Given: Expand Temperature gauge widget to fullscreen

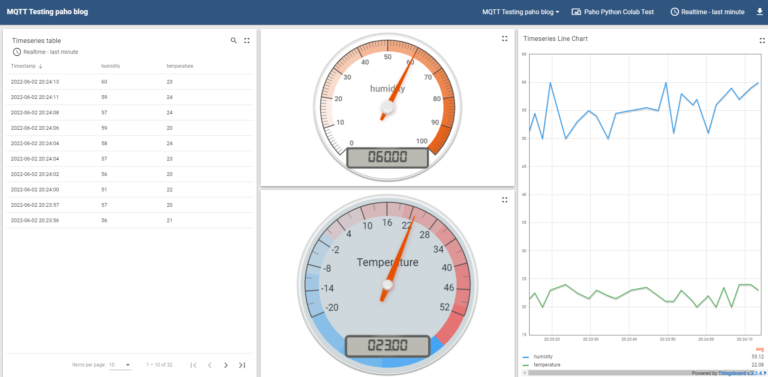Looking at the screenshot, I should pyautogui.click(x=504, y=200).
